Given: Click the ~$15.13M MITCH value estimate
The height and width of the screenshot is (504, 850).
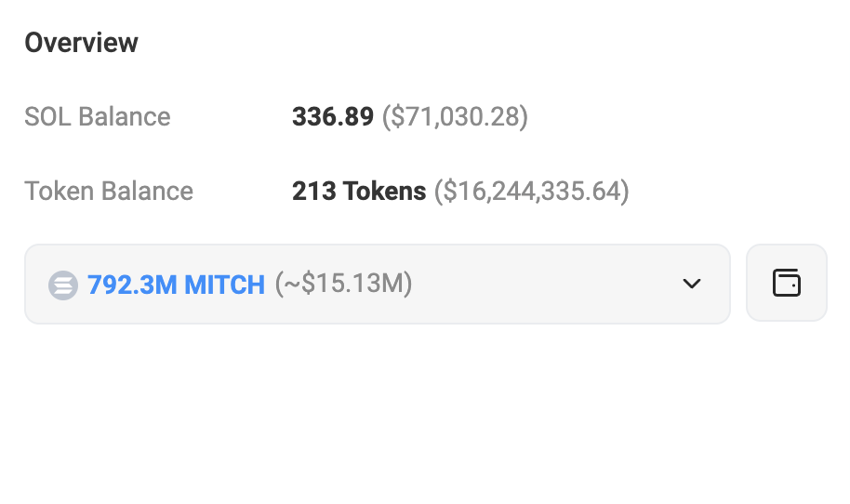Looking at the screenshot, I should (x=343, y=285).
